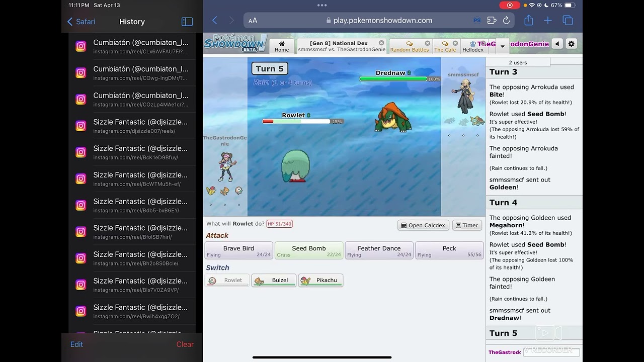The width and height of the screenshot is (644, 362).
Task: Click the 2 users list header
Action: (518, 62)
